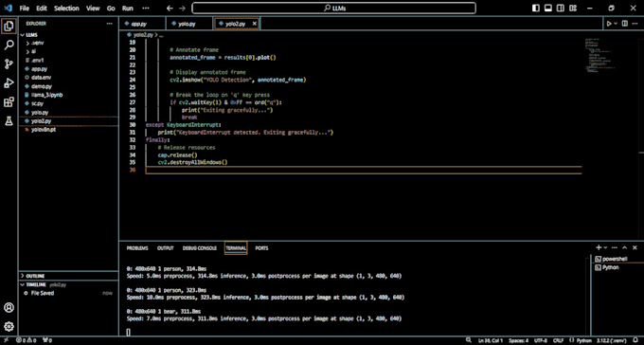
Task: Change encoding via UTF-8
Action: pos(542,340)
